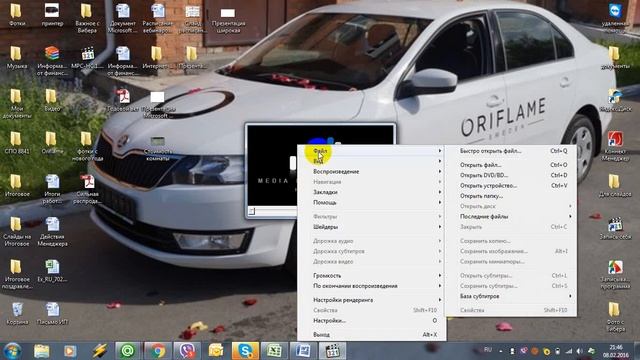Image resolution: width=640 pixels, height=360 pixels.
Task: Open the принтер desktop shortcut
Action: coord(52,15)
